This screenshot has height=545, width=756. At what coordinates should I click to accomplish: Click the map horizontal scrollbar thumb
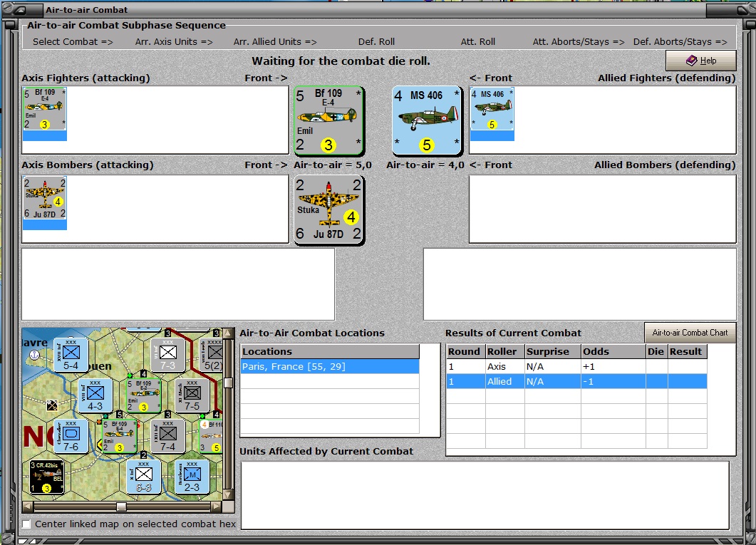click(122, 507)
